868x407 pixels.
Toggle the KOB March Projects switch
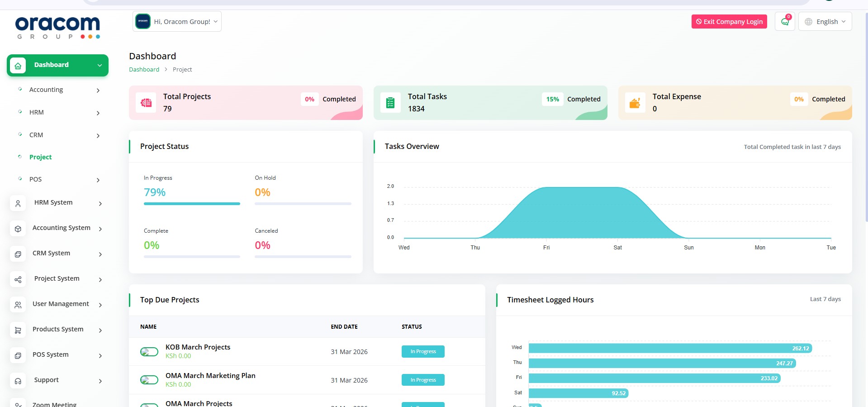pos(149,352)
